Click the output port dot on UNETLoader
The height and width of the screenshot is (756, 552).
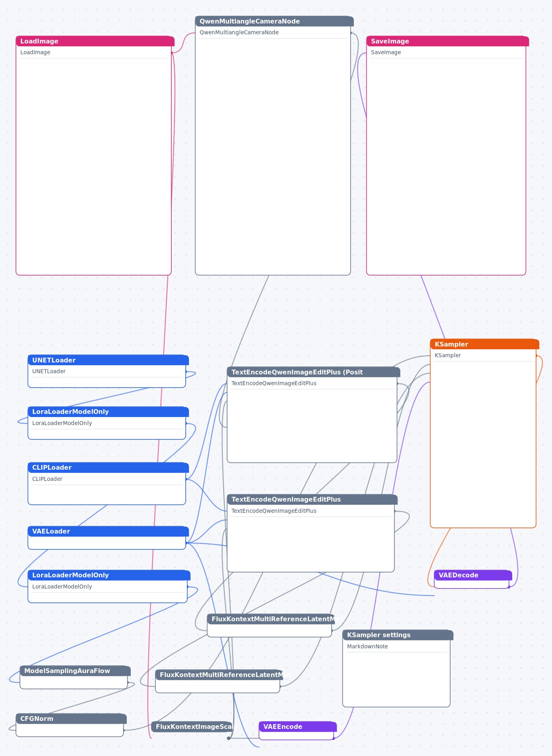click(x=186, y=372)
